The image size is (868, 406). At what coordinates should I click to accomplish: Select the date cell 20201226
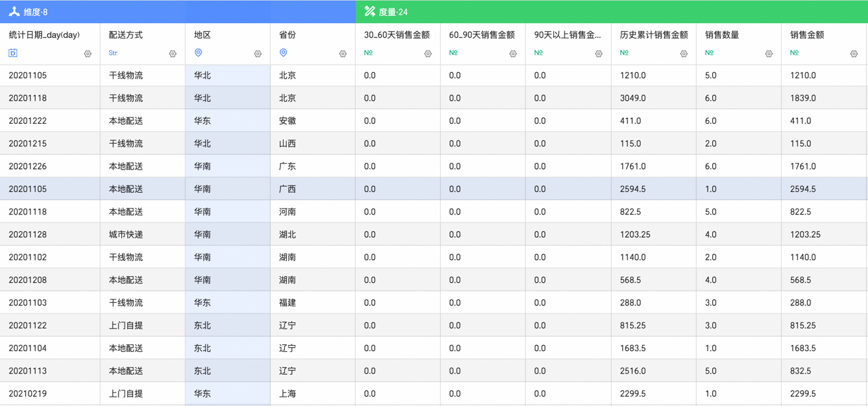tap(50, 166)
